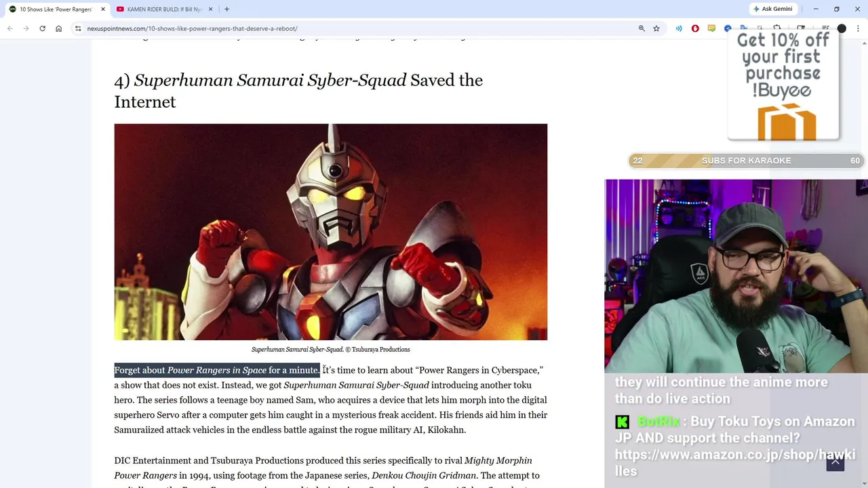Click the section 4 heading

pos(298,91)
